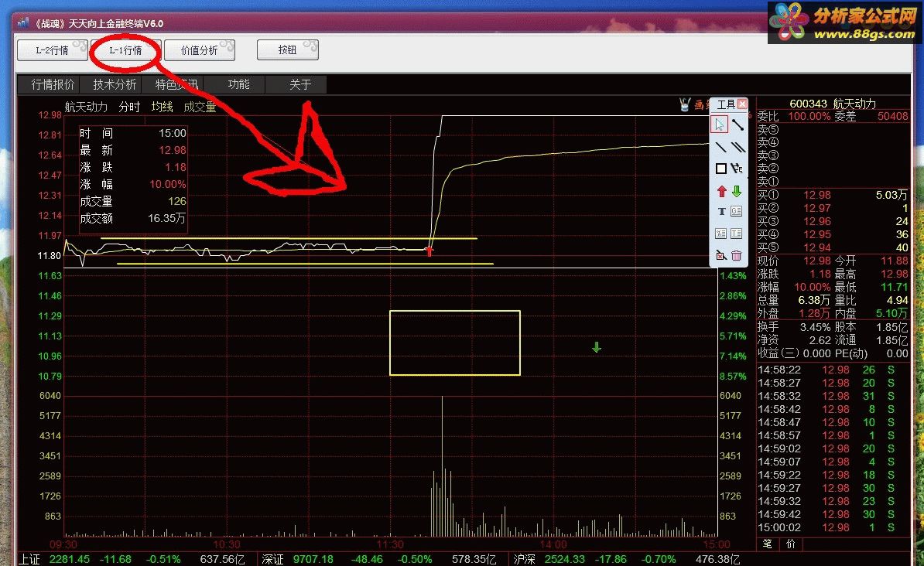Viewport: 924px width, 566px height.
Task: Open the 价值分析 button
Action: (x=199, y=50)
